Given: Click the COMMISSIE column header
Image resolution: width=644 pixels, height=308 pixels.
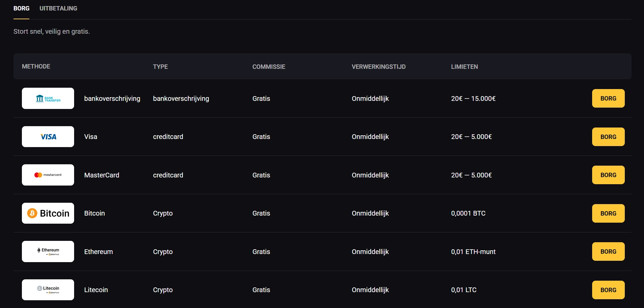Looking at the screenshot, I should click(268, 67).
